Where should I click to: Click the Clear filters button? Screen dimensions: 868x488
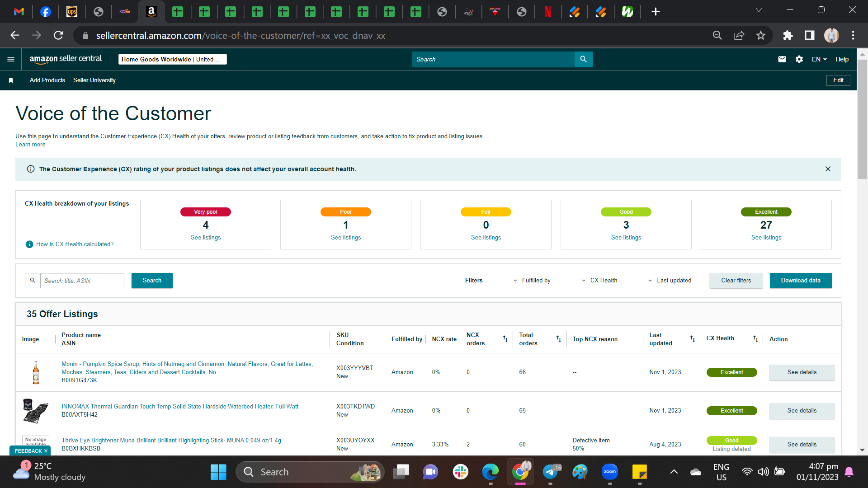(736, 281)
